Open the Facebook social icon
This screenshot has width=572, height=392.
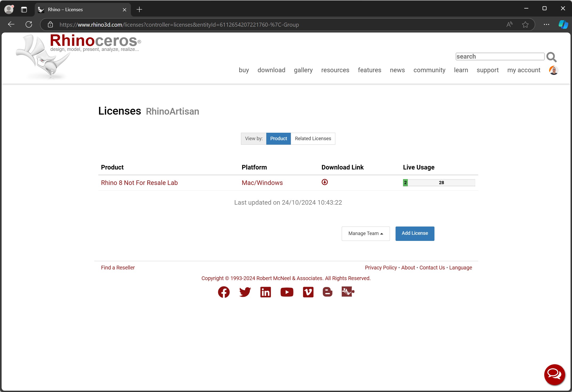point(224,292)
